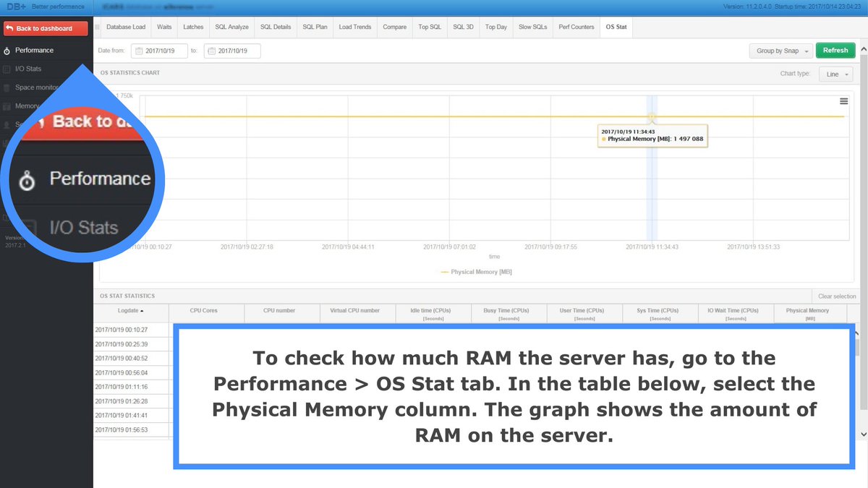Toggle Physical Memory [MB] legend series

click(477, 272)
